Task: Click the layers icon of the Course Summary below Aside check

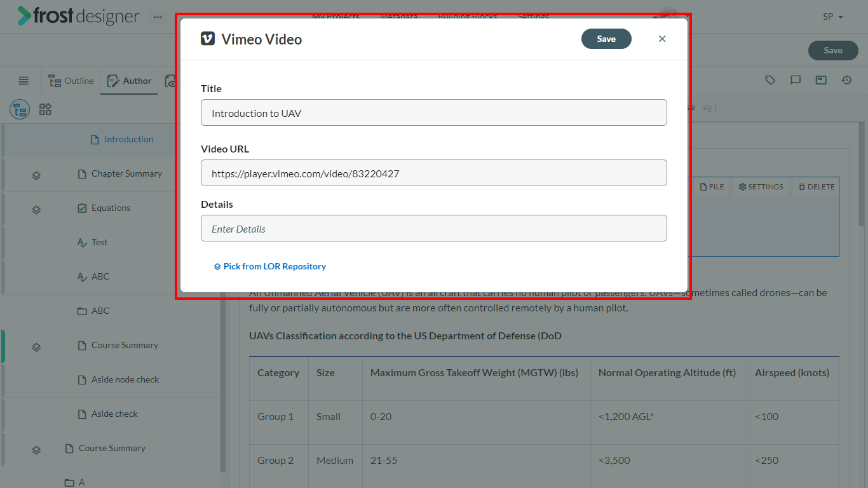Action: (x=36, y=450)
